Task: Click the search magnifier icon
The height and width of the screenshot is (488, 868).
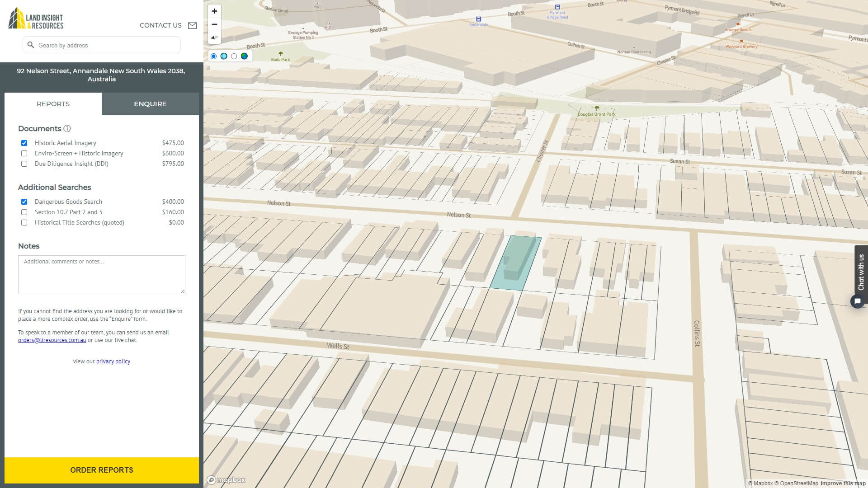Action: pyautogui.click(x=31, y=45)
